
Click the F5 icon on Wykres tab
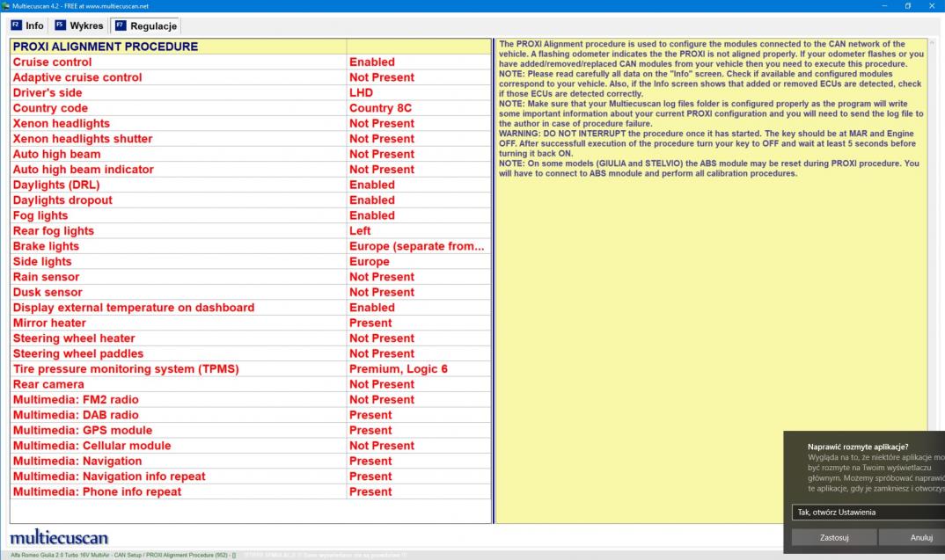click(60, 25)
